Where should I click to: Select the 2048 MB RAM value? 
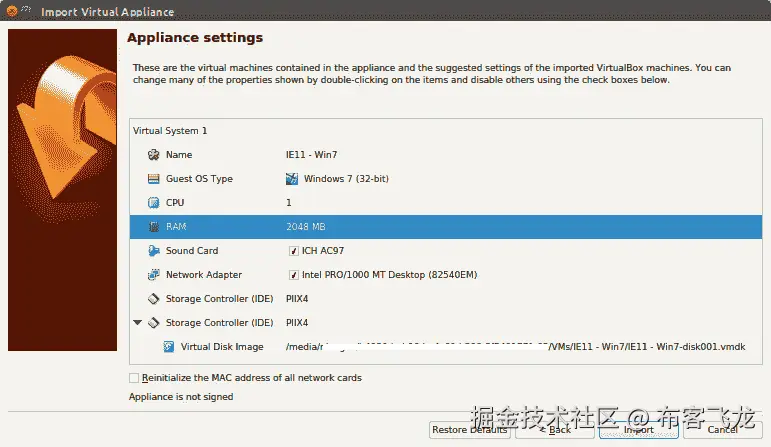coord(307,227)
